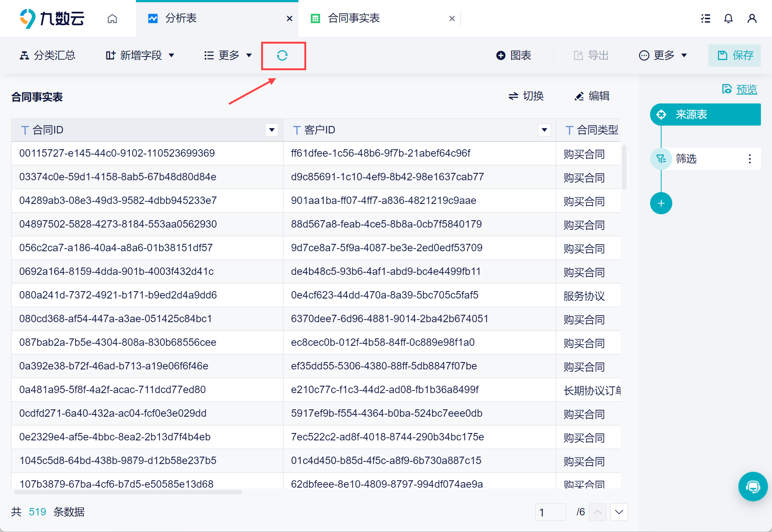Click the add step plus button
Image resolution: width=772 pixels, height=532 pixels.
coord(661,203)
